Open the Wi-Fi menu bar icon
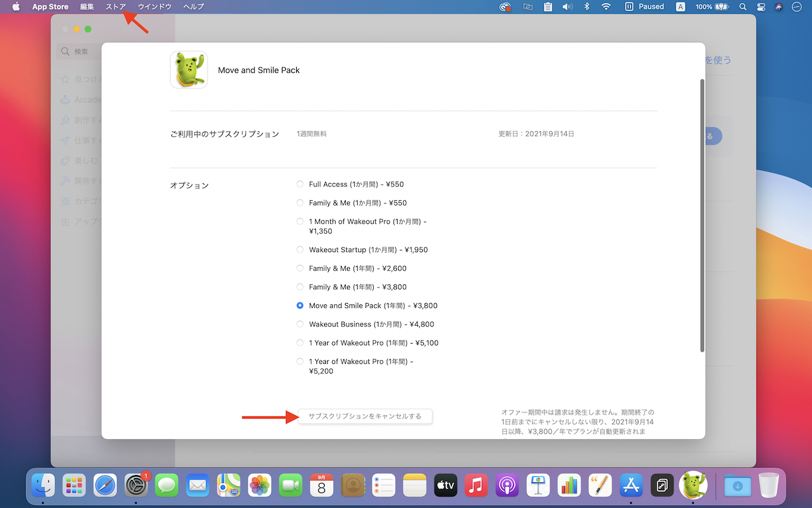 click(x=607, y=7)
